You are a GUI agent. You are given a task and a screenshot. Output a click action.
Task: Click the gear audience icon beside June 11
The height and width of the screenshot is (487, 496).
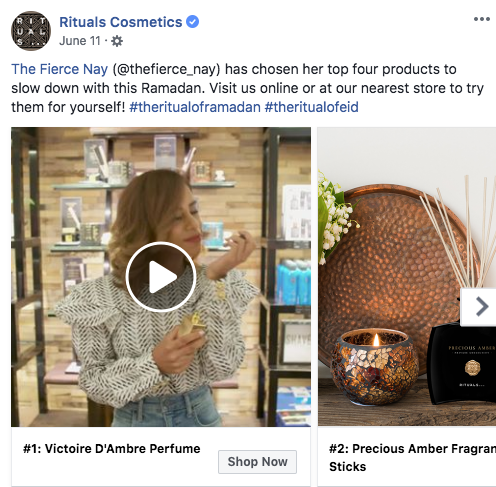tap(117, 41)
